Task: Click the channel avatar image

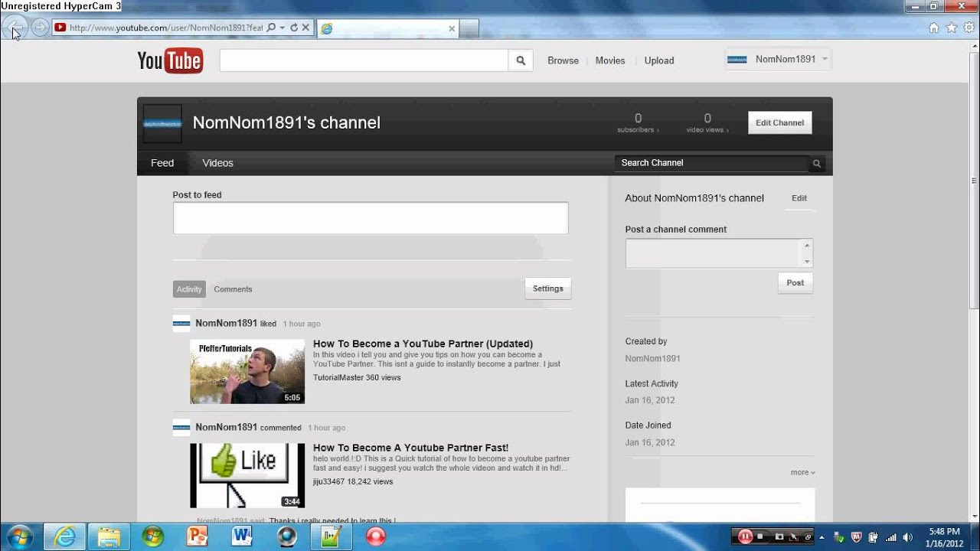Action: [x=162, y=123]
